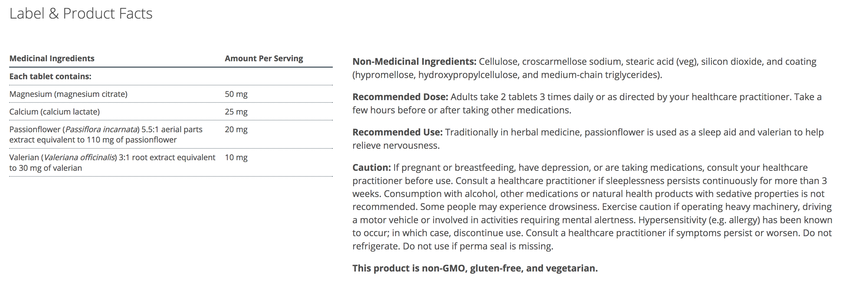868x288 pixels.
Task: Click the italic 'Passiflora incarnata' text
Action: (101, 130)
